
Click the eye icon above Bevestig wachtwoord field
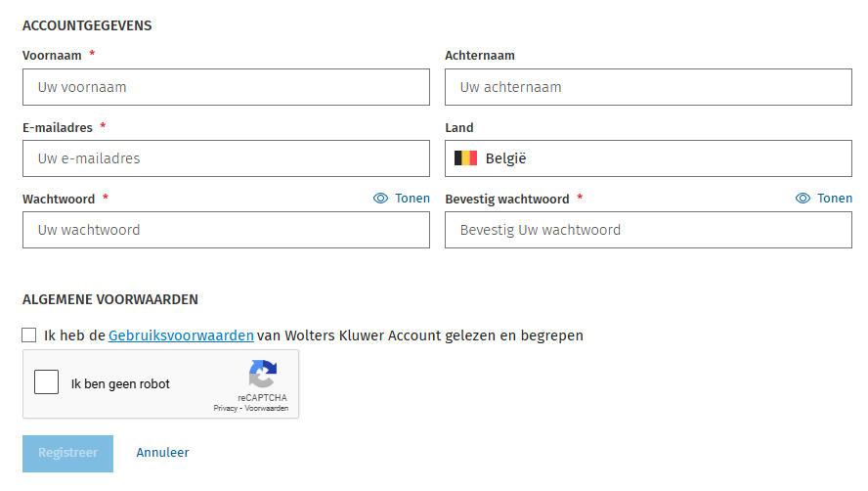click(x=803, y=199)
